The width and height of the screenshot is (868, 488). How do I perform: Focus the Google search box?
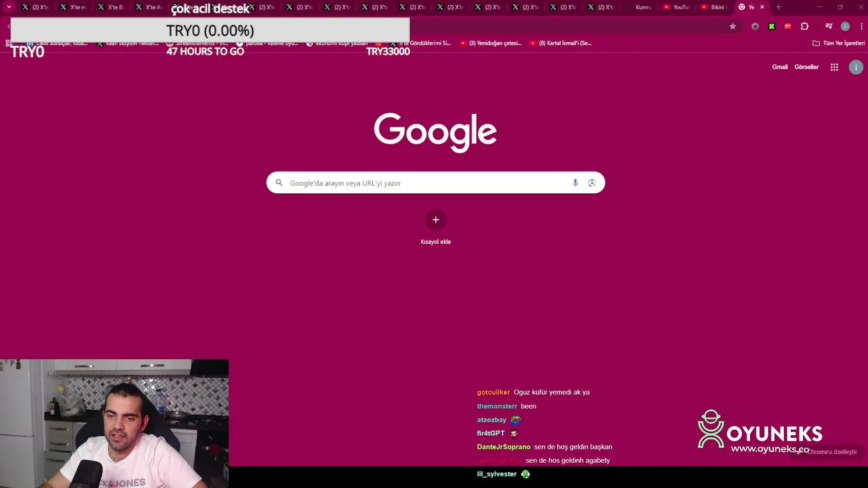(435, 183)
